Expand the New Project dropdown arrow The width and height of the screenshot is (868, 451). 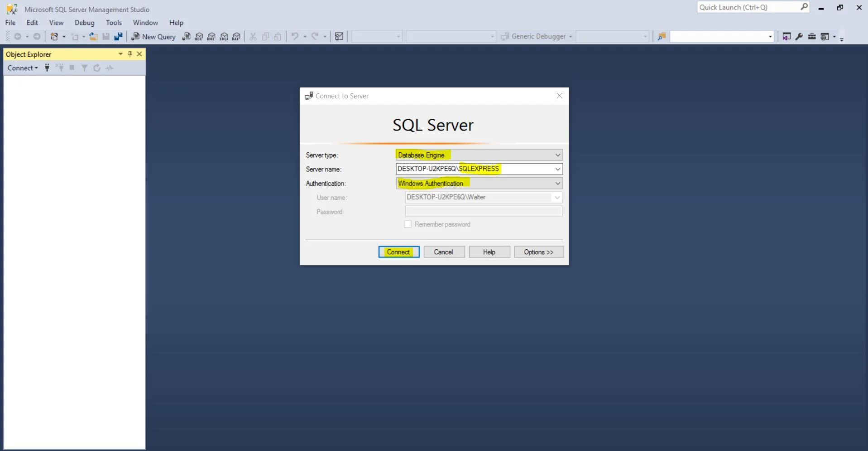64,37
